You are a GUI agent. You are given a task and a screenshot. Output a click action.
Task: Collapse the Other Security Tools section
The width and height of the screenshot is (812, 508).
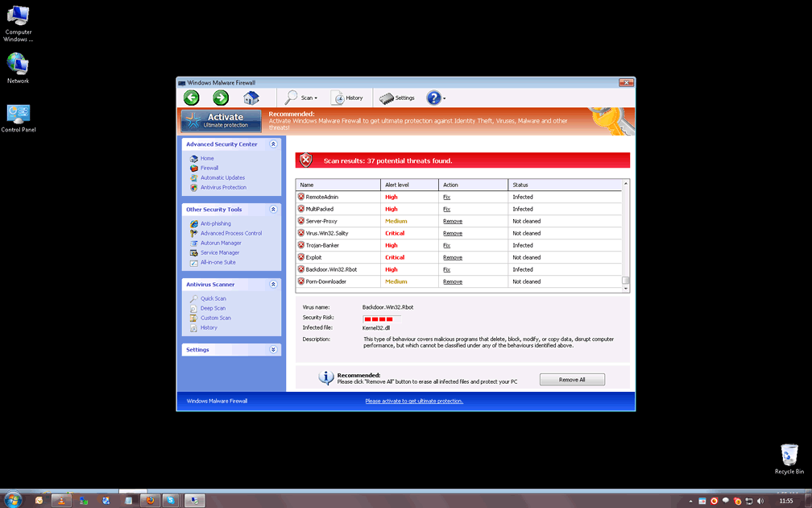pos(274,210)
